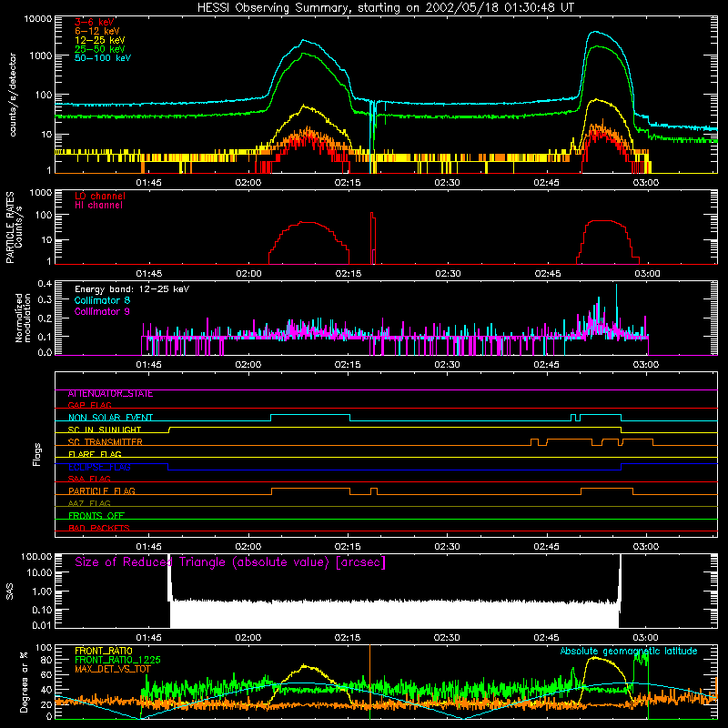This screenshot has width=728, height=728.
Task: Click the 'Size of Reduced Triangle' caption
Action: 230,562
